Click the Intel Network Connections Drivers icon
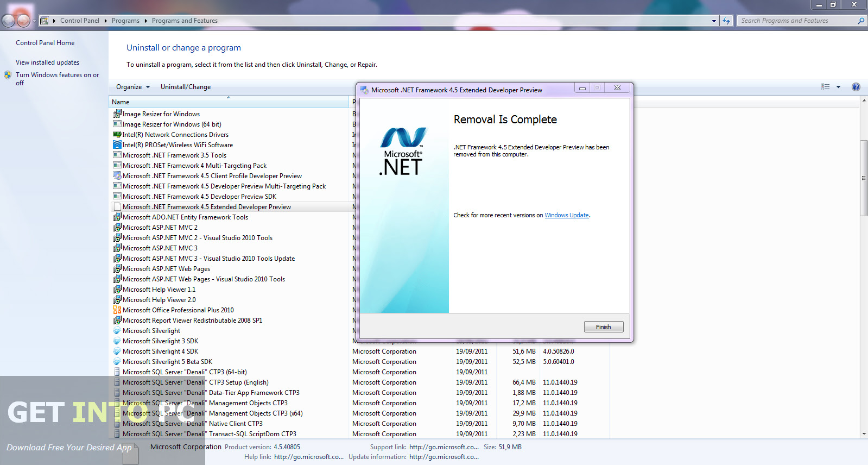 117,135
